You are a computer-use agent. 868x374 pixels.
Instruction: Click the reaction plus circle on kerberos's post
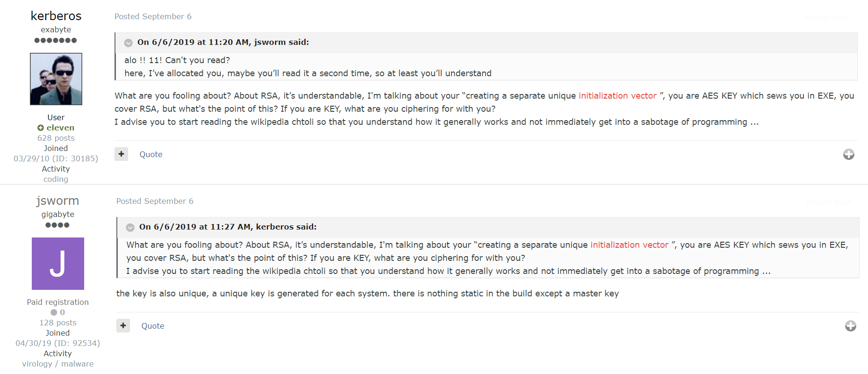(x=849, y=154)
